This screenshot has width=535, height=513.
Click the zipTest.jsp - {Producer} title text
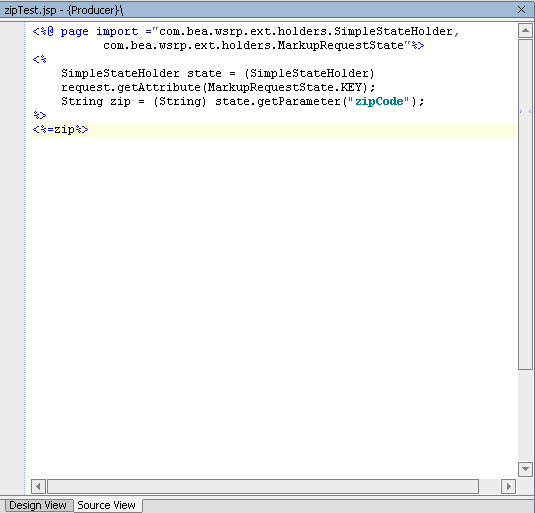tap(63, 10)
